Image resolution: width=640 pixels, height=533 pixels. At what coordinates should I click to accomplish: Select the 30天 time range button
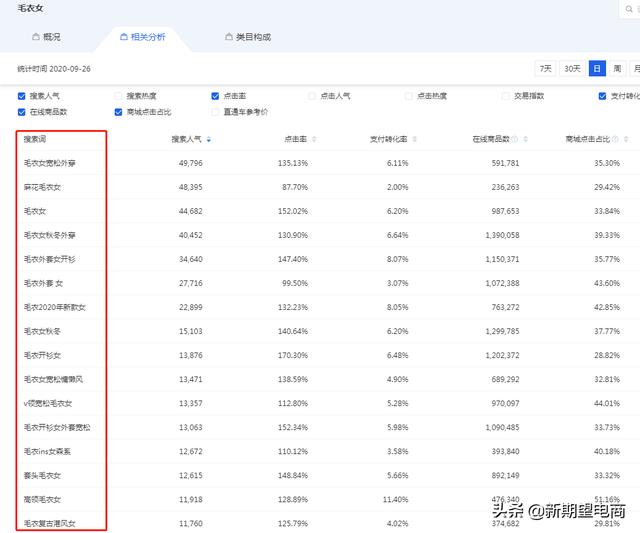[572, 68]
